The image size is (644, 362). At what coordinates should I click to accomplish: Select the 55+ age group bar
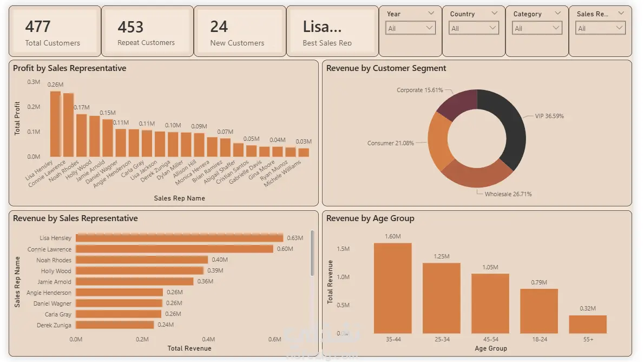click(588, 324)
